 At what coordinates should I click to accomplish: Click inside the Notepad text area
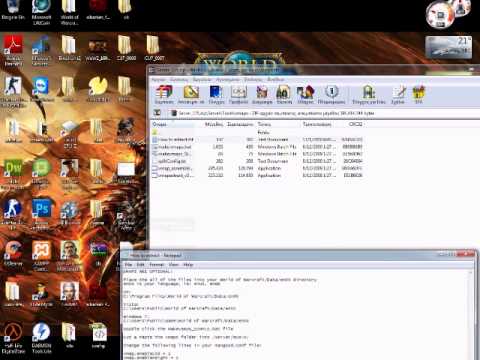(x=295, y=313)
